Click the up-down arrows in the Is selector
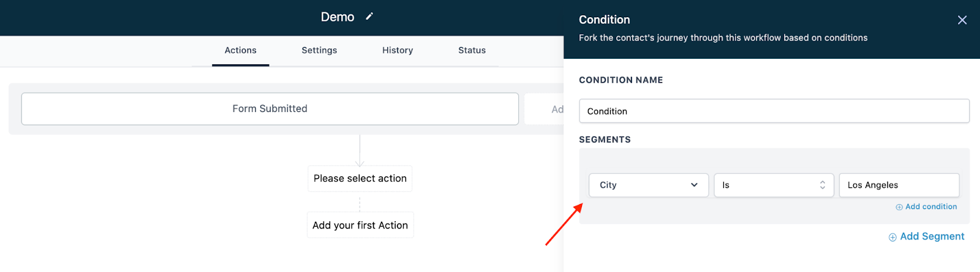 click(822, 185)
